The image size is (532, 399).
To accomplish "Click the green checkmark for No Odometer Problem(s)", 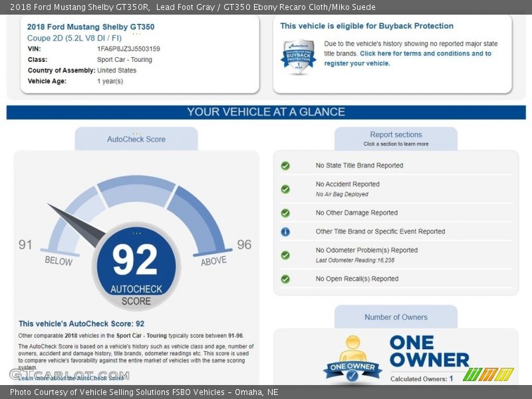I will 285,255.
